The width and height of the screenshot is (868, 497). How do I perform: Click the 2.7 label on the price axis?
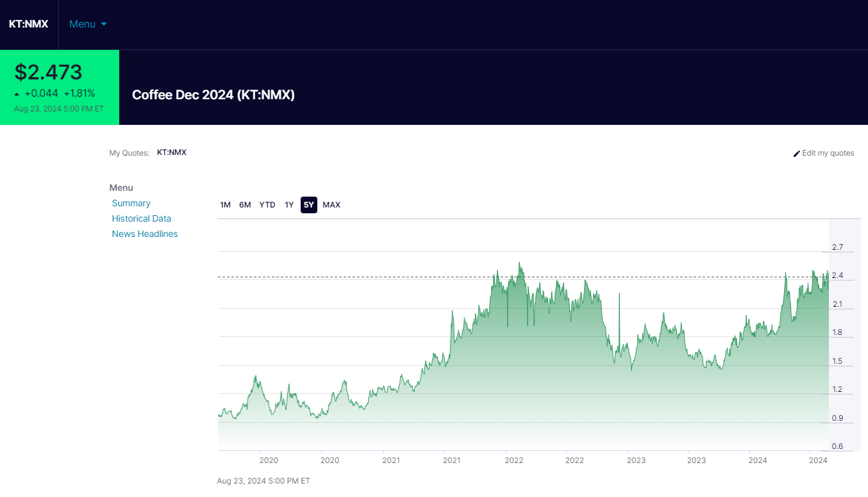coord(837,247)
